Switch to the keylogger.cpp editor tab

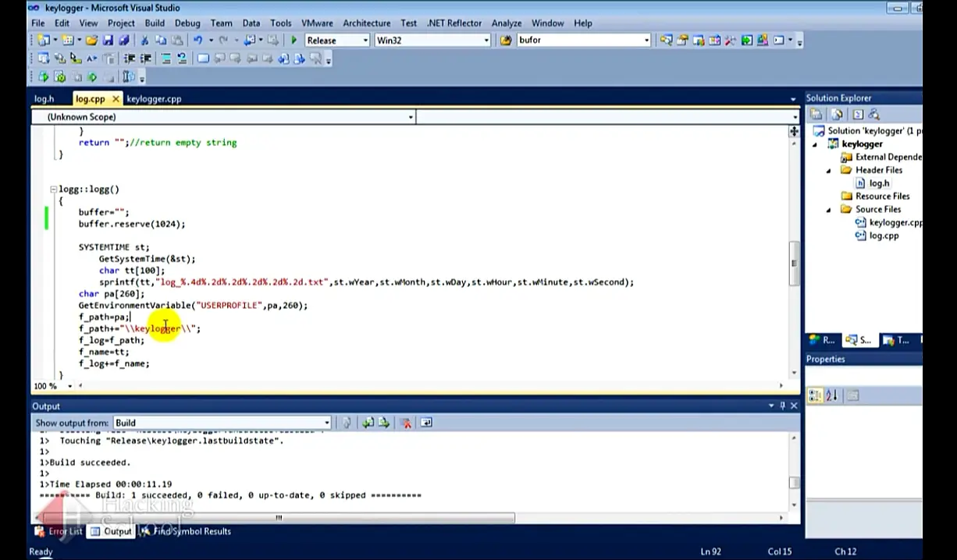click(154, 99)
